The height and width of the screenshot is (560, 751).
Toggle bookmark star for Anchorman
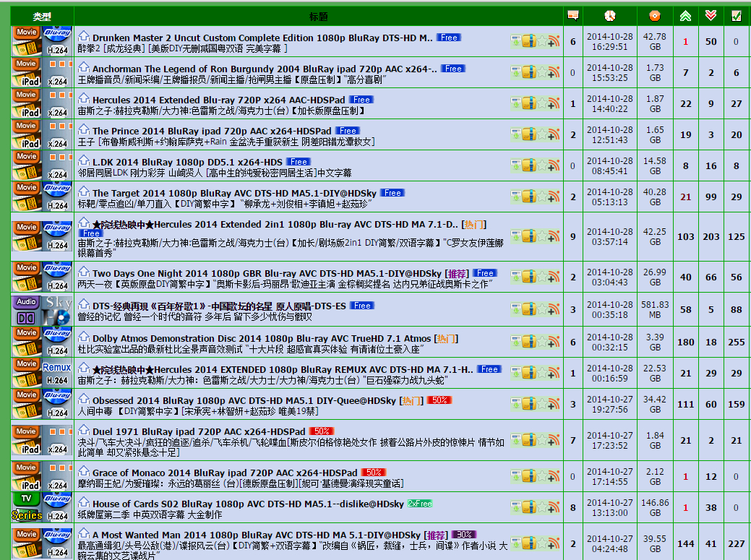point(541,72)
